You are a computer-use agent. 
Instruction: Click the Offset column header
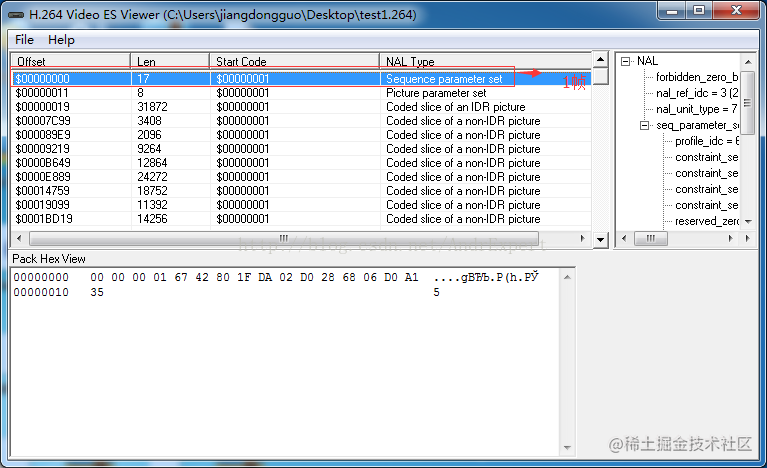70,62
